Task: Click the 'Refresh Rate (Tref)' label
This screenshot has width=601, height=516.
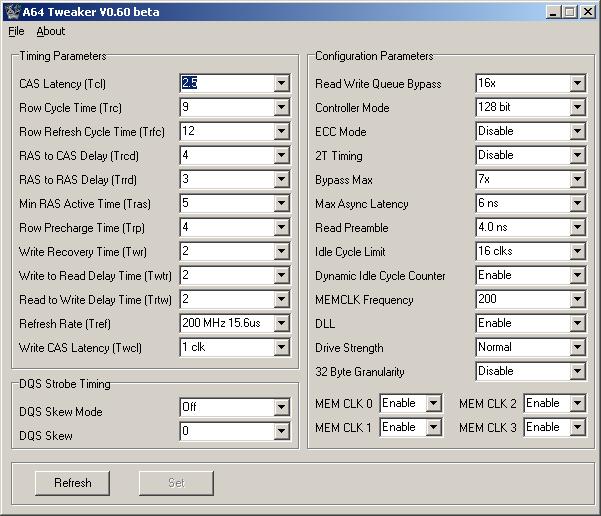Action: [x=65, y=324]
